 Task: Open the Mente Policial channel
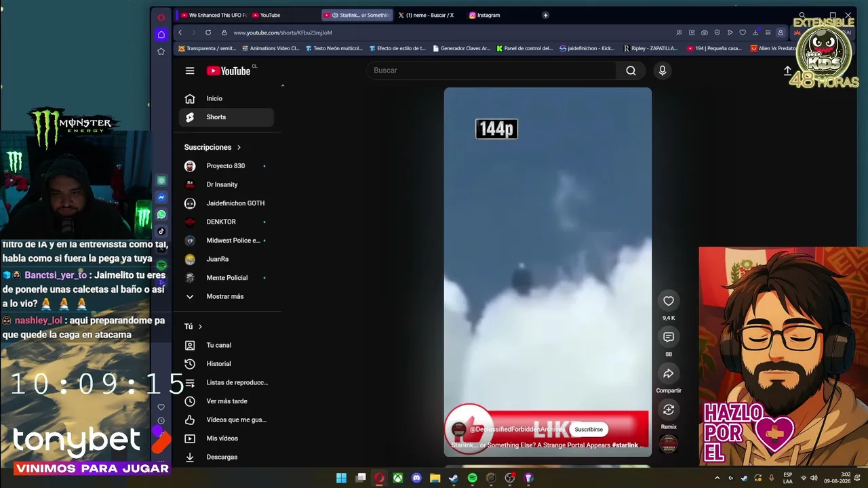(226, 278)
